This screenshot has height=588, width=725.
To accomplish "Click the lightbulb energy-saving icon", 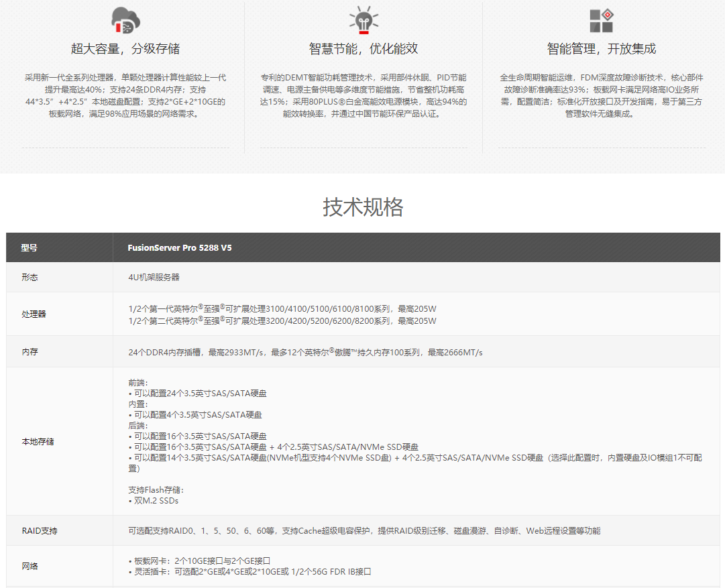I will [x=364, y=20].
